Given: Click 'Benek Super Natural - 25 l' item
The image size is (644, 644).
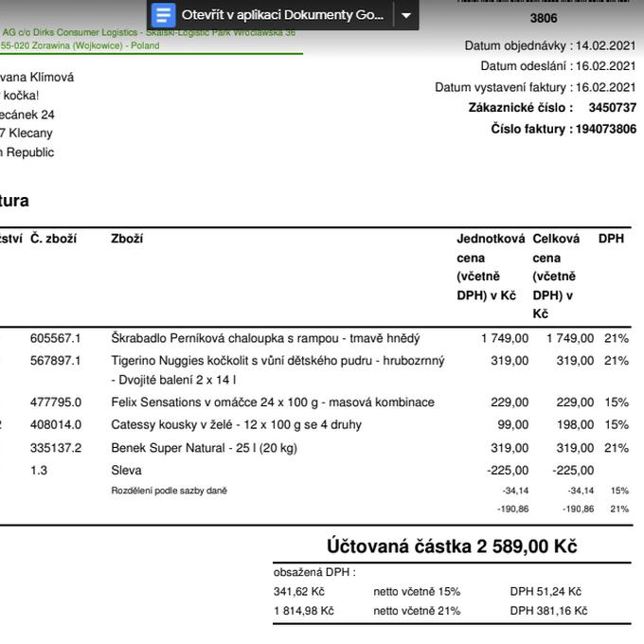Looking at the screenshot, I should [x=205, y=448].
